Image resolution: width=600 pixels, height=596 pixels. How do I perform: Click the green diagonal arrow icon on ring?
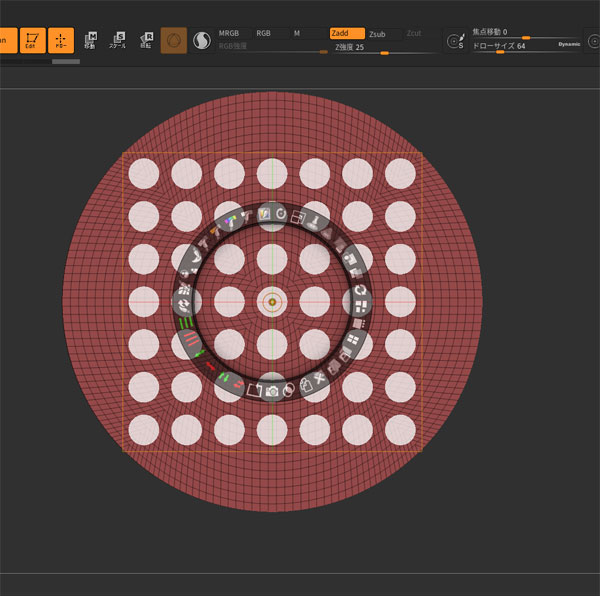click(x=199, y=354)
